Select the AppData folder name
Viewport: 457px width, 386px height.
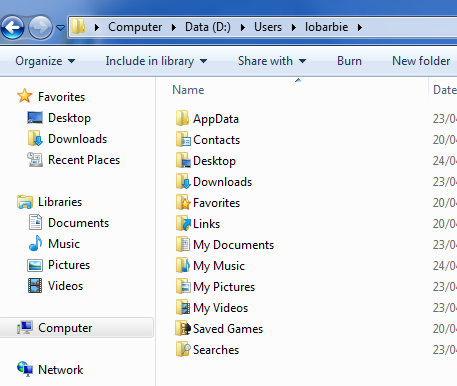point(216,119)
